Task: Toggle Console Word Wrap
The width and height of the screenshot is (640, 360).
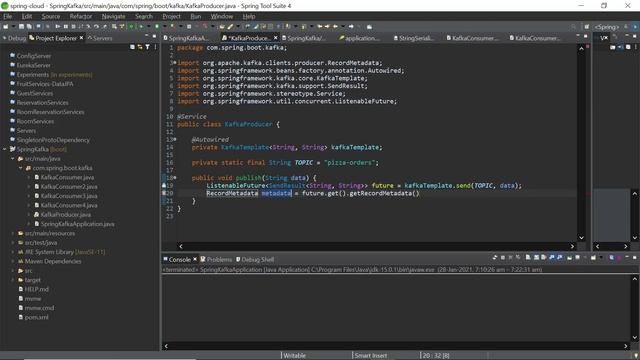Action: [543, 258]
